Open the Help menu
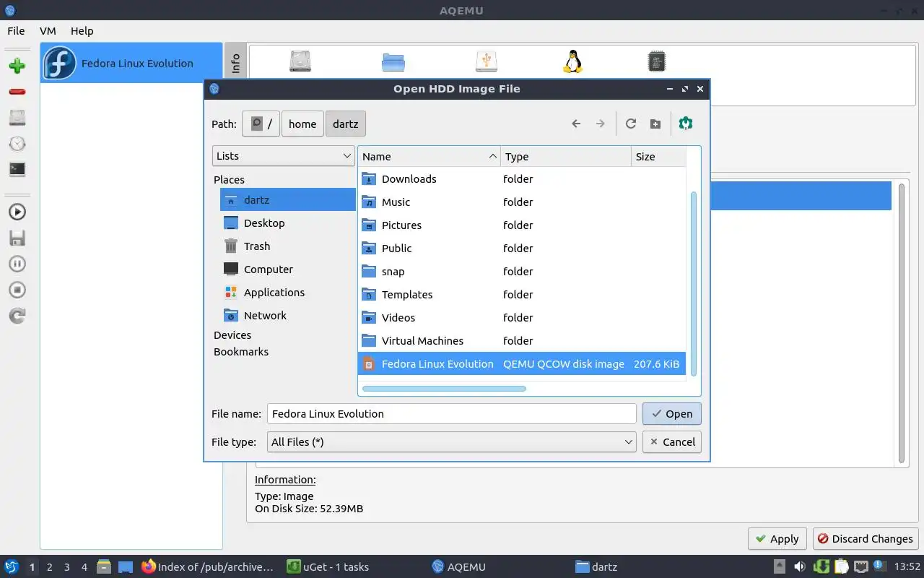 (x=82, y=31)
